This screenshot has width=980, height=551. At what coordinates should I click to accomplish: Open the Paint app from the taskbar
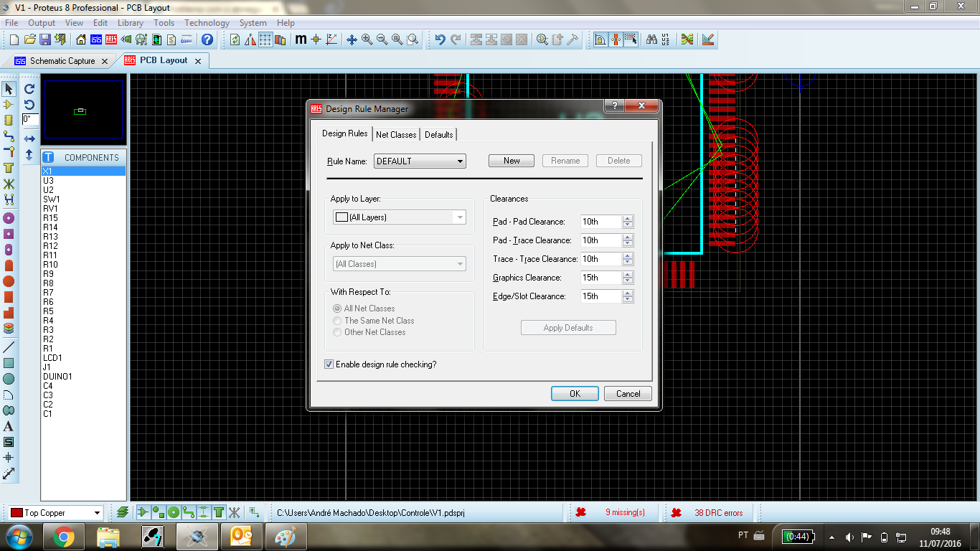(286, 537)
